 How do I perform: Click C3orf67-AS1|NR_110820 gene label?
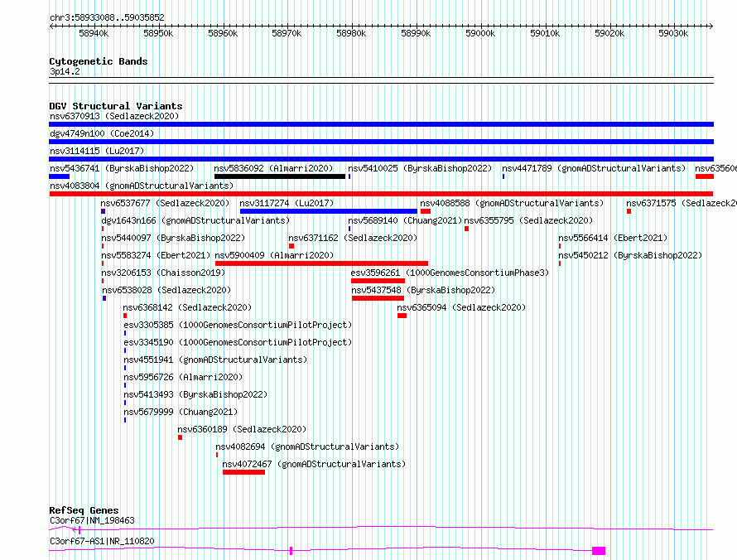point(102,541)
